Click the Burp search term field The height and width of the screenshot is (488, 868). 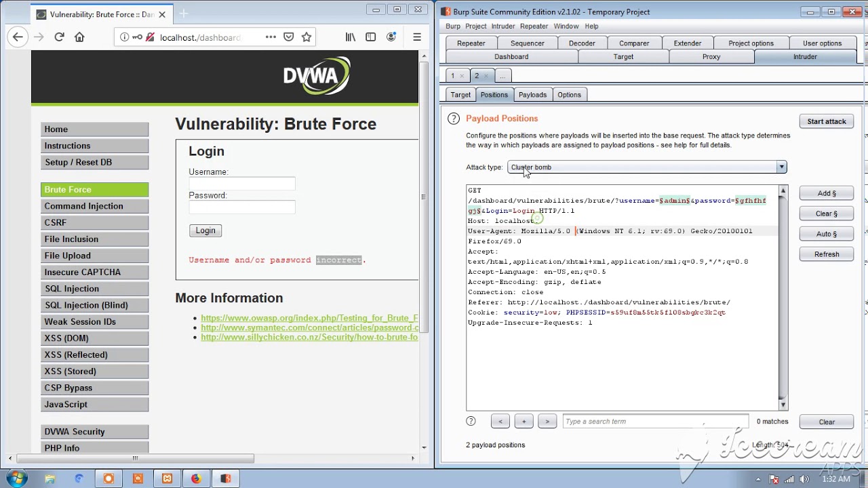tap(655, 422)
